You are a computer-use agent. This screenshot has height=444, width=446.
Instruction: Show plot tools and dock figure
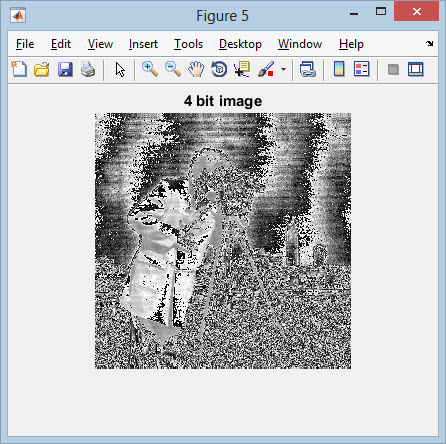coord(416,69)
